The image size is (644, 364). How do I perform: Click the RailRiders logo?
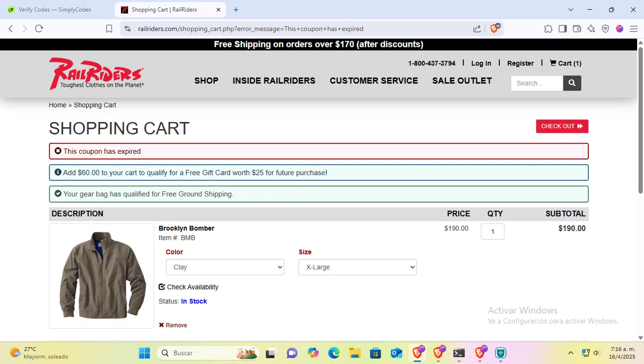point(97,73)
